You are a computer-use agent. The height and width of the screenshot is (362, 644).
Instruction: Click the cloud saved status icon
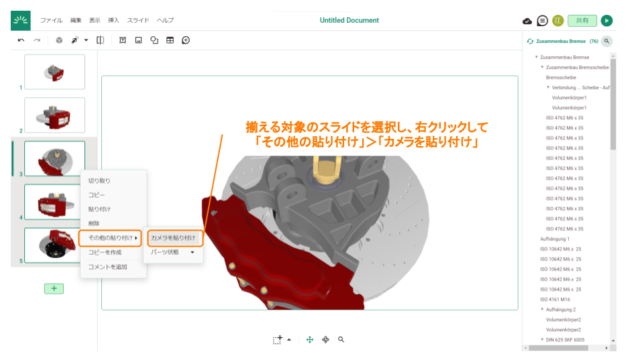pos(527,21)
